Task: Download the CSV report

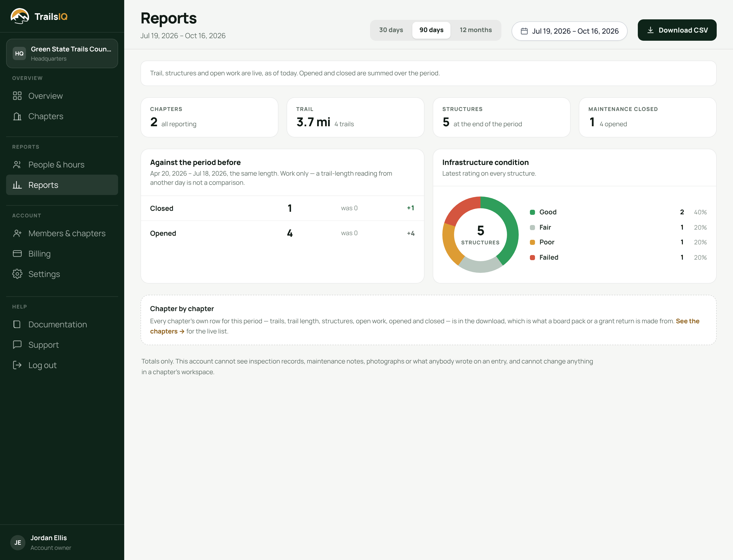Action: point(677,30)
